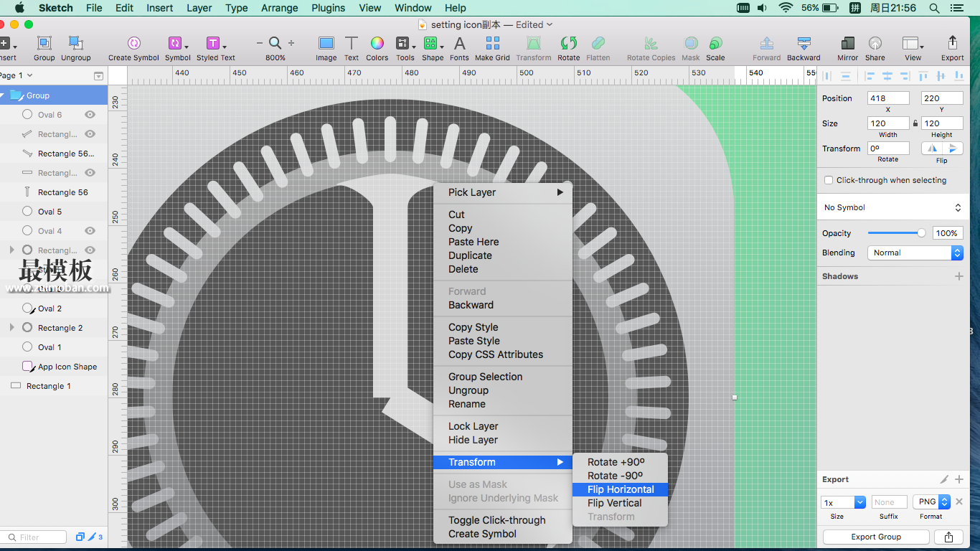Image resolution: width=980 pixels, height=551 pixels.
Task: Click the opacity slider handle
Action: click(921, 233)
